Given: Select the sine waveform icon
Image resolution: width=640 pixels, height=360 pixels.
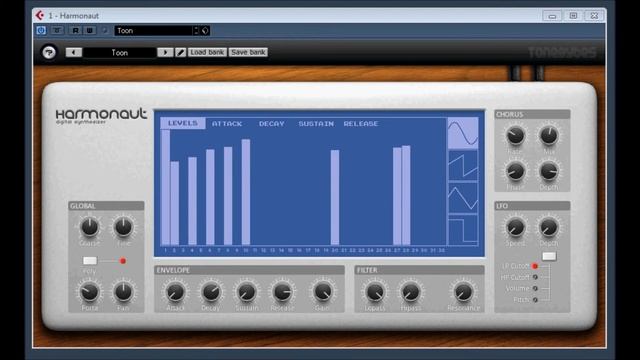Looking at the screenshot, I should [x=463, y=133].
